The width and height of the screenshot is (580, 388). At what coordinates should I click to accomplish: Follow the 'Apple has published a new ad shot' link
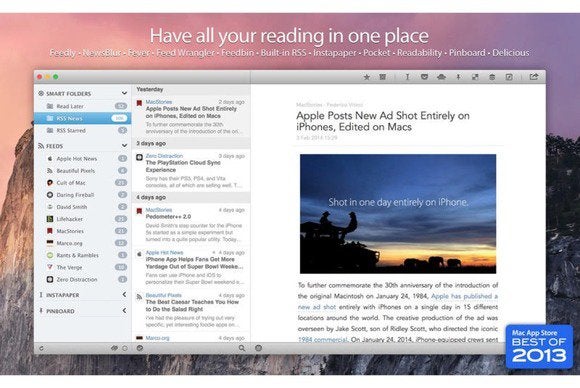tap(464, 296)
